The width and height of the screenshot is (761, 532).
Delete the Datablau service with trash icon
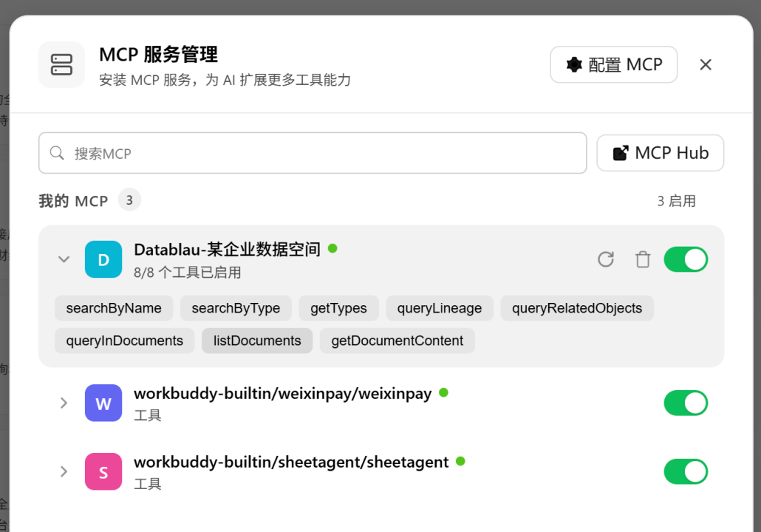[x=643, y=259]
